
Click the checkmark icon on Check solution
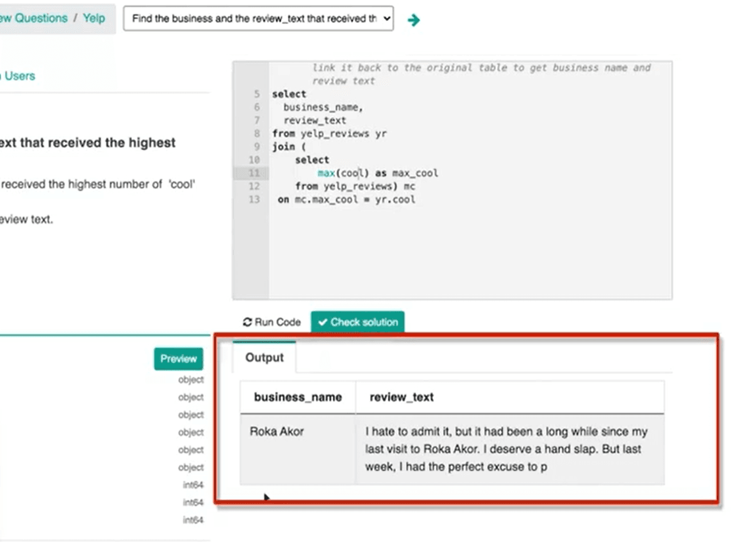(x=322, y=322)
